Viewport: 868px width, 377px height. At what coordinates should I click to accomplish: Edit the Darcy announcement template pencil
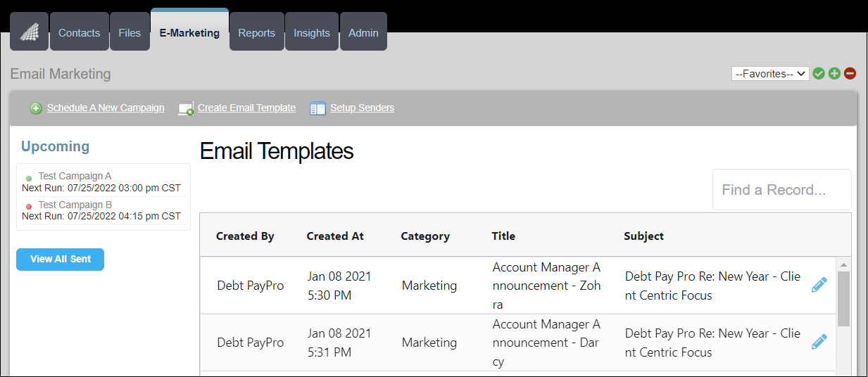[819, 342]
